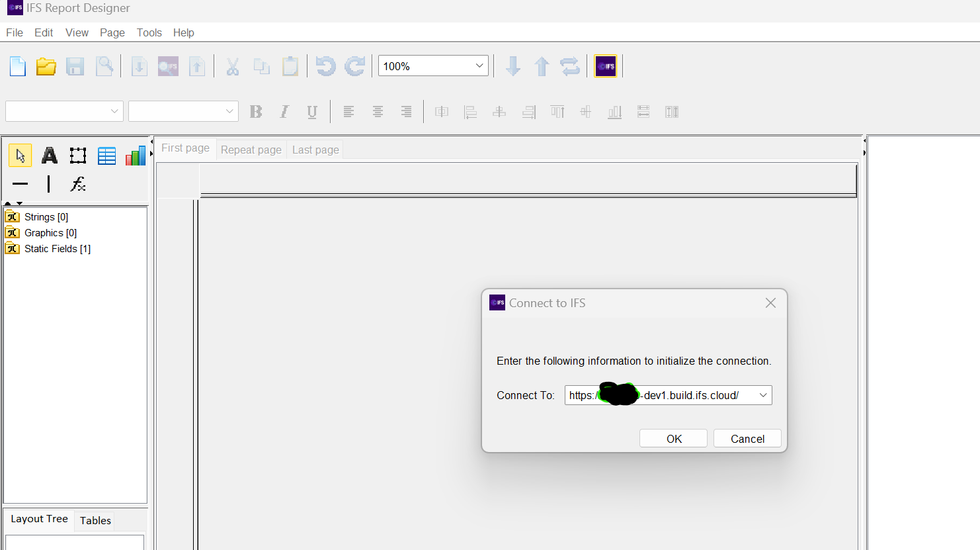Screen dimensions: 980x550
Task: Open the Page menu
Action: coord(112,32)
